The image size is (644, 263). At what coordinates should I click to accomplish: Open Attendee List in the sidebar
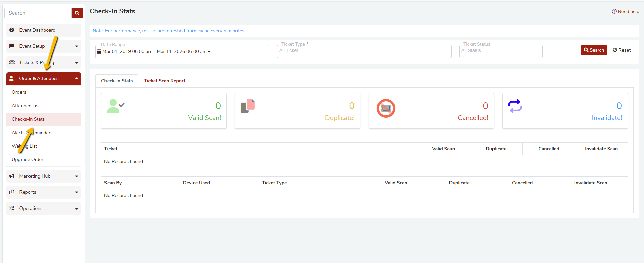44,106
